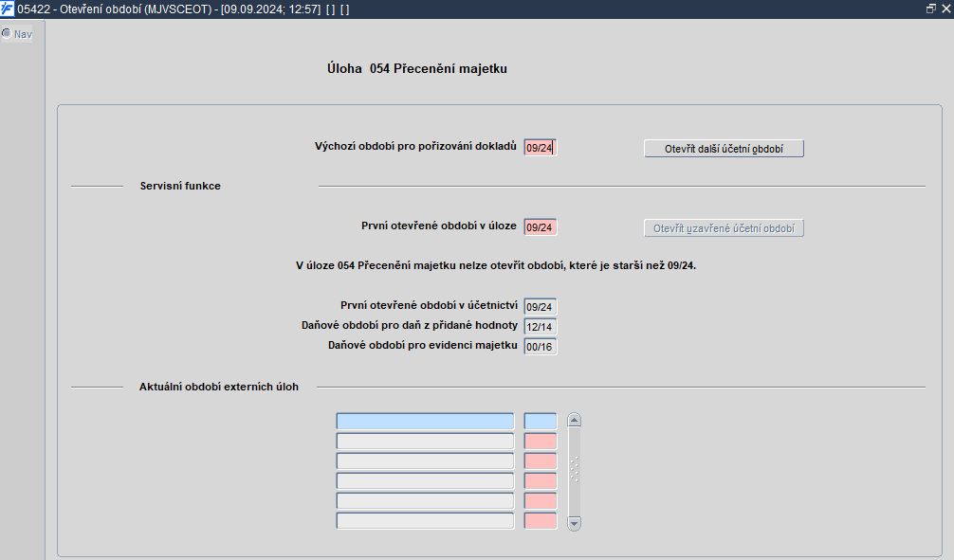Restore the window using the title bar icon
Image resolution: width=954 pixels, height=560 pixels.
pos(930,9)
